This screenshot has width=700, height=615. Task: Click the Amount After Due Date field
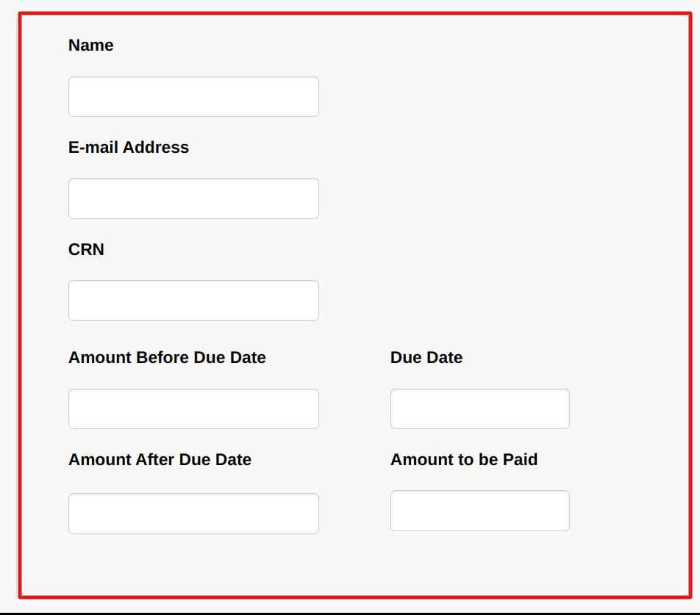193,514
